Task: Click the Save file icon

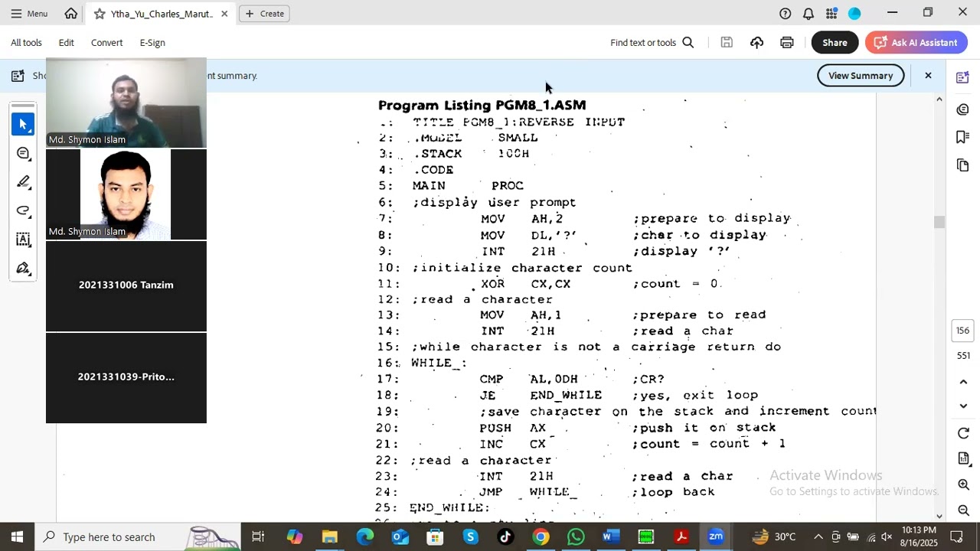Action: click(x=727, y=43)
